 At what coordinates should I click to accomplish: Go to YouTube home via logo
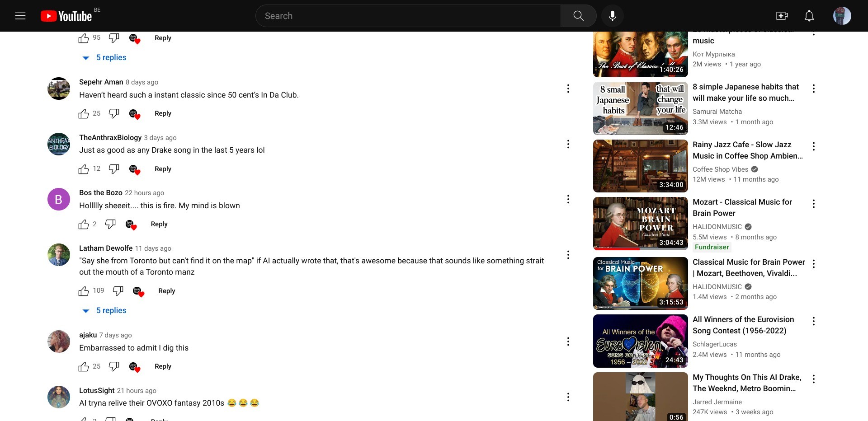tap(66, 16)
